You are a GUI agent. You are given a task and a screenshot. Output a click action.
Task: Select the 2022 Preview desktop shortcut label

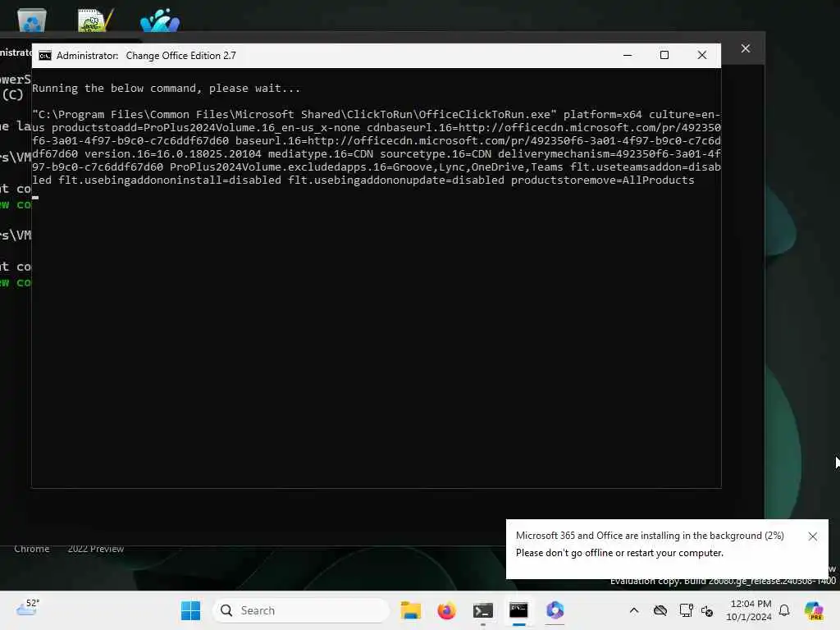(95, 549)
